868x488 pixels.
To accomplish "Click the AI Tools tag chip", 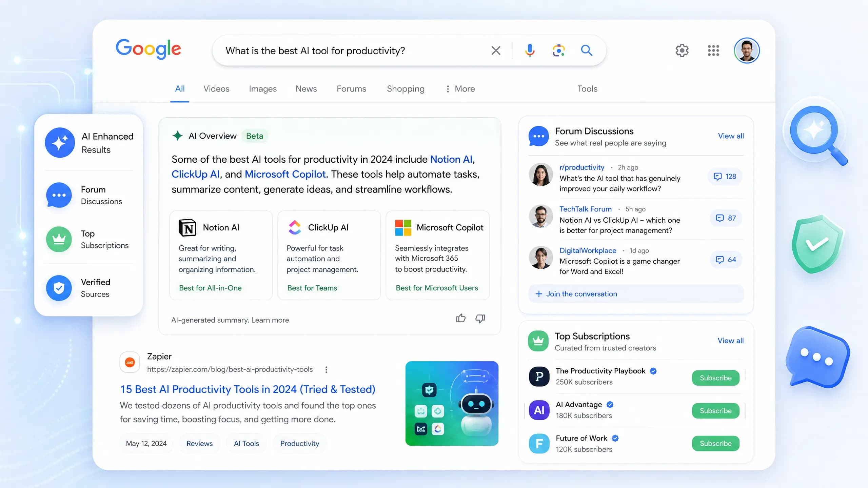I will [x=246, y=444].
